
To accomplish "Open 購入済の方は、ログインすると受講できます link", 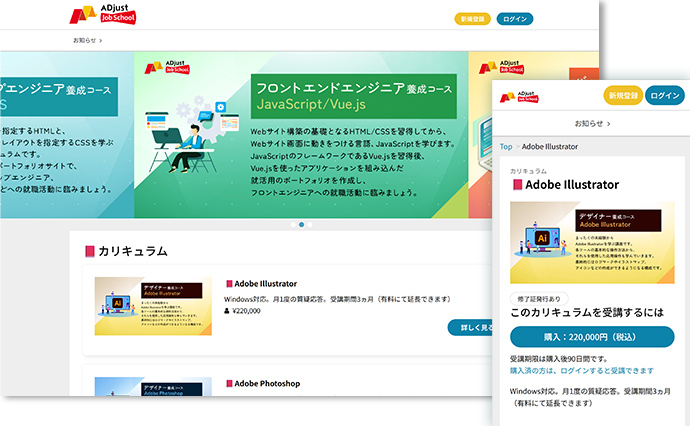I will tap(582, 371).
